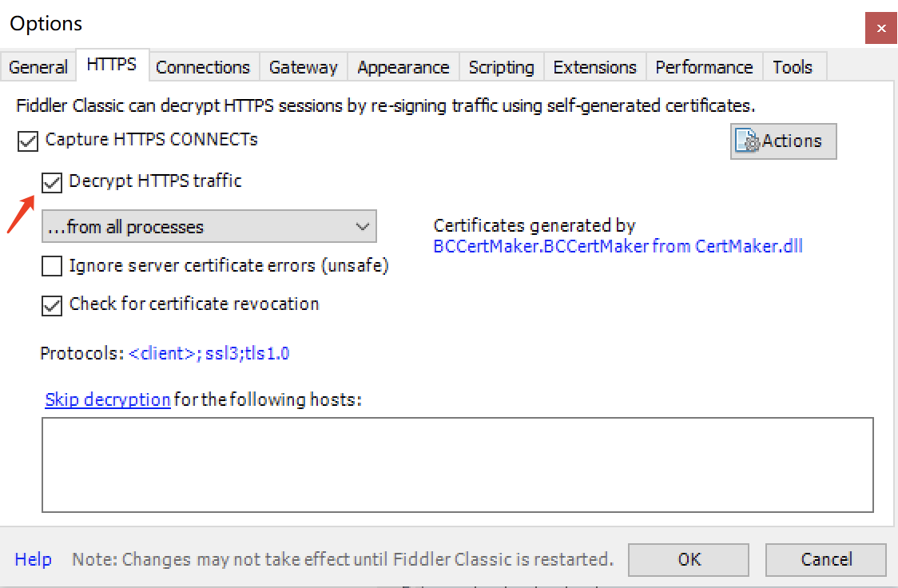This screenshot has width=898, height=588.
Task: Open the Performance tab
Action: (704, 67)
